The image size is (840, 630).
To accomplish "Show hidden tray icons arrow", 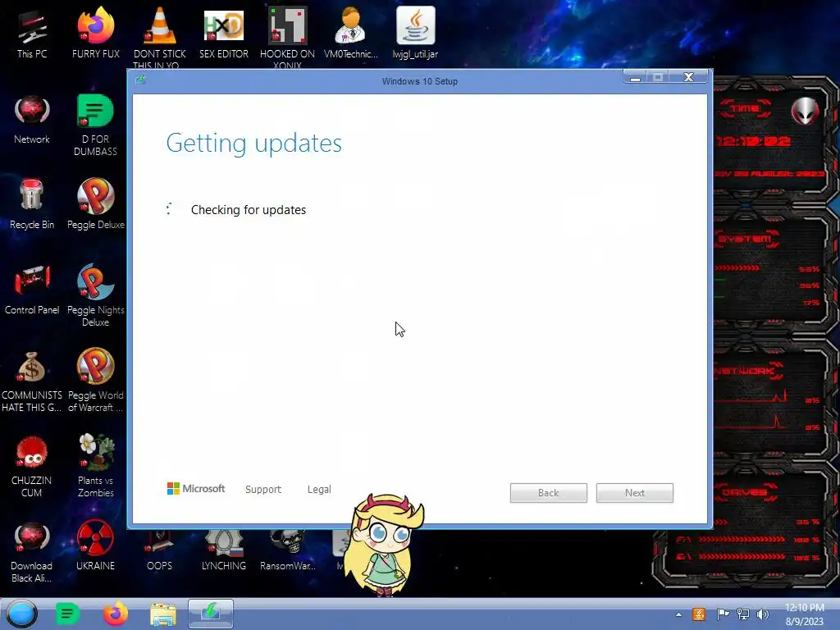I will point(678,614).
